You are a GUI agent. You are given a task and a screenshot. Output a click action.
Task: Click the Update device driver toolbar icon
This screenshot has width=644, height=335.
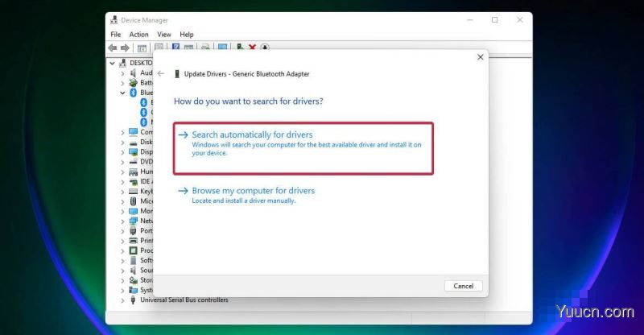[239, 47]
